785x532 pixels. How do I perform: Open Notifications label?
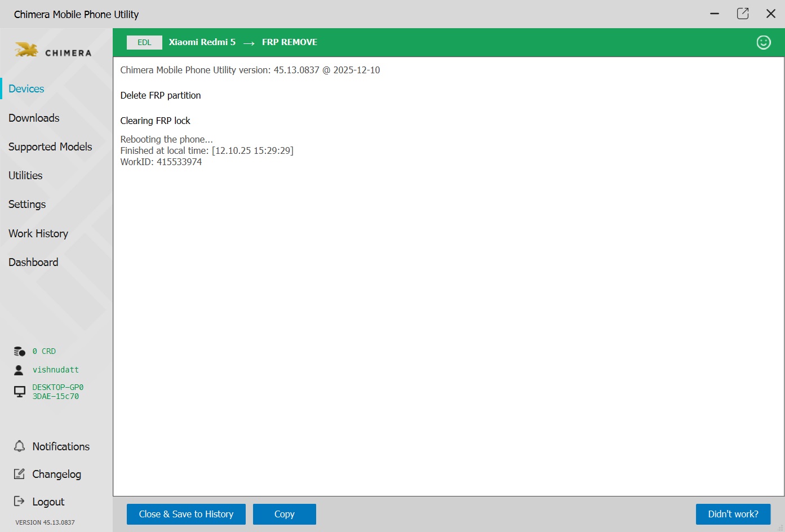(61, 446)
